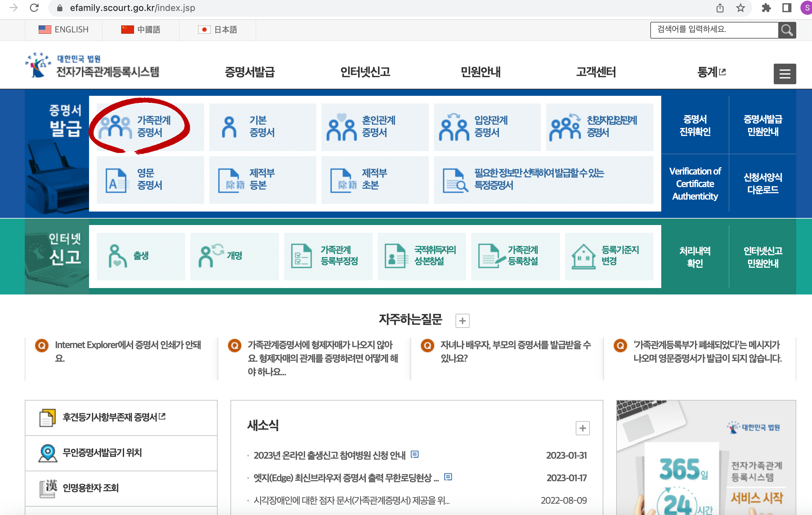Open the hamburger full menu icon

[784, 74]
